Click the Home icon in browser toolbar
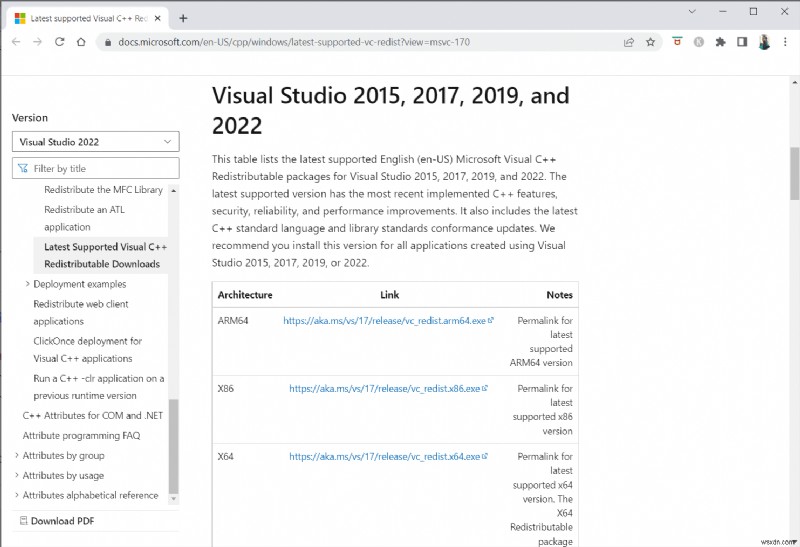The image size is (800, 547). [x=83, y=42]
